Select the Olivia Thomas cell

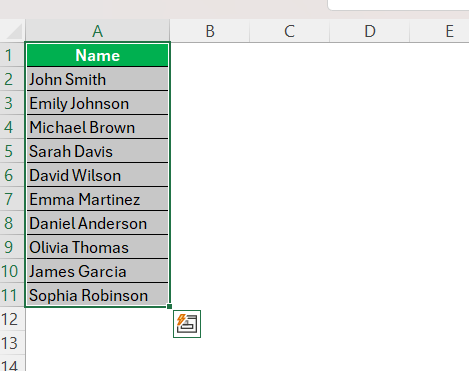pyautogui.click(x=98, y=247)
